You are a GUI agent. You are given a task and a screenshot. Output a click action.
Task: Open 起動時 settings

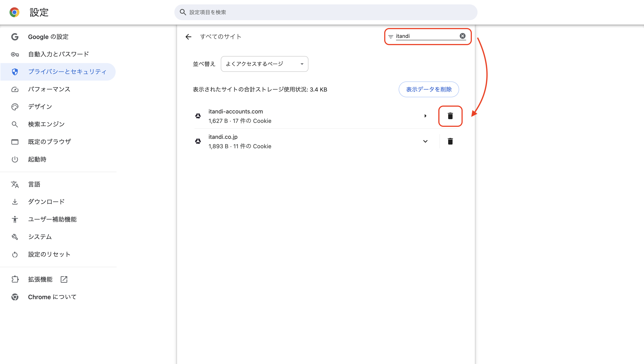[58, 159]
